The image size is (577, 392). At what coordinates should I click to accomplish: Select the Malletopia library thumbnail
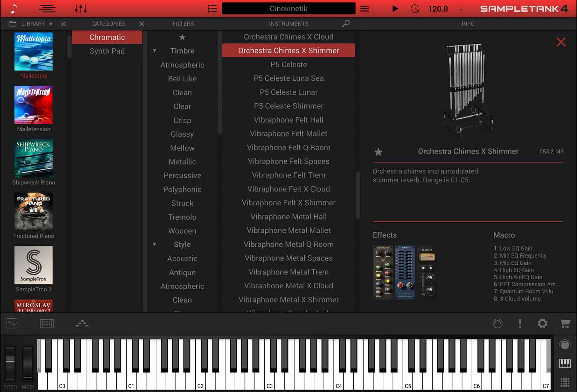(34, 51)
